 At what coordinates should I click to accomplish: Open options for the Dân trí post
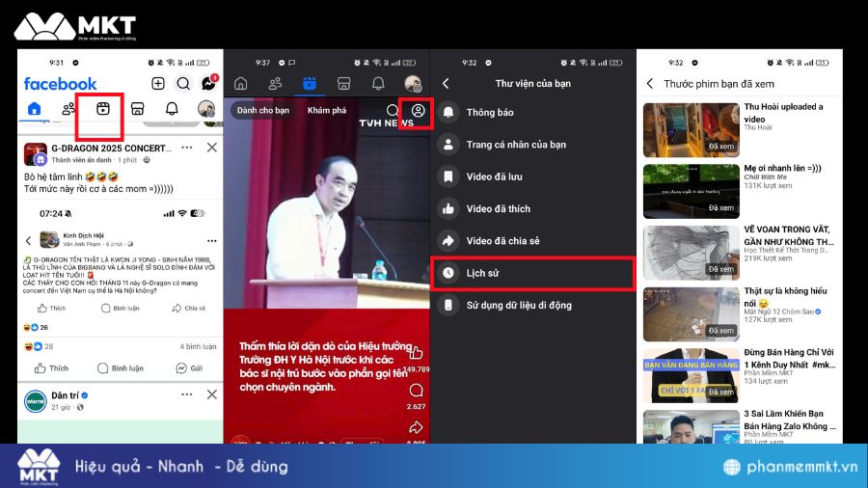click(x=186, y=394)
